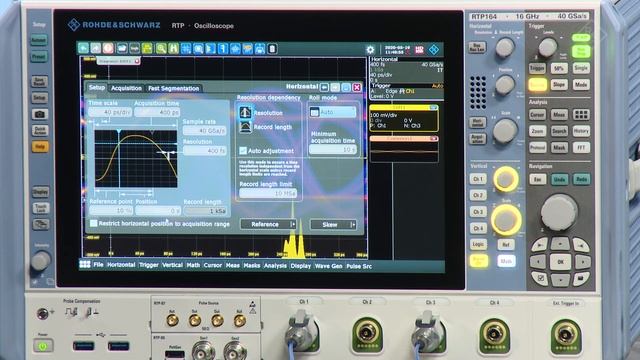Select the Setup tab
This screenshot has width=640, height=360.
point(97,88)
